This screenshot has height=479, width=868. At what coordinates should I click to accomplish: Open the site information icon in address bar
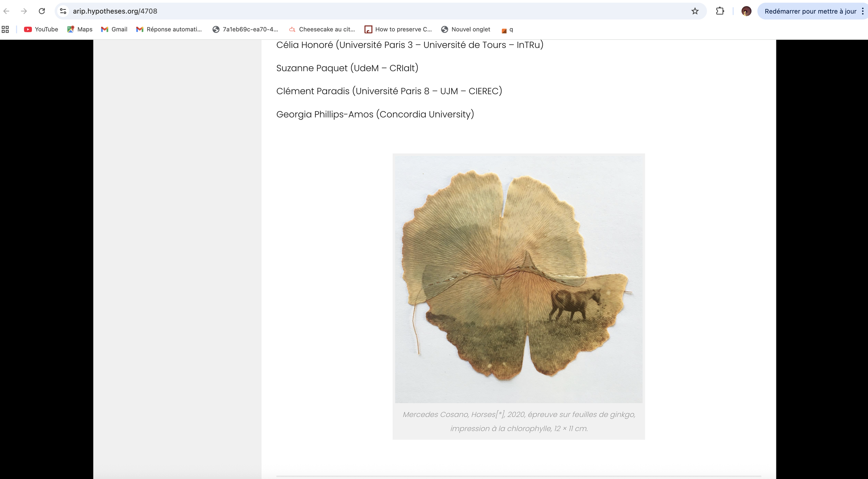63,11
